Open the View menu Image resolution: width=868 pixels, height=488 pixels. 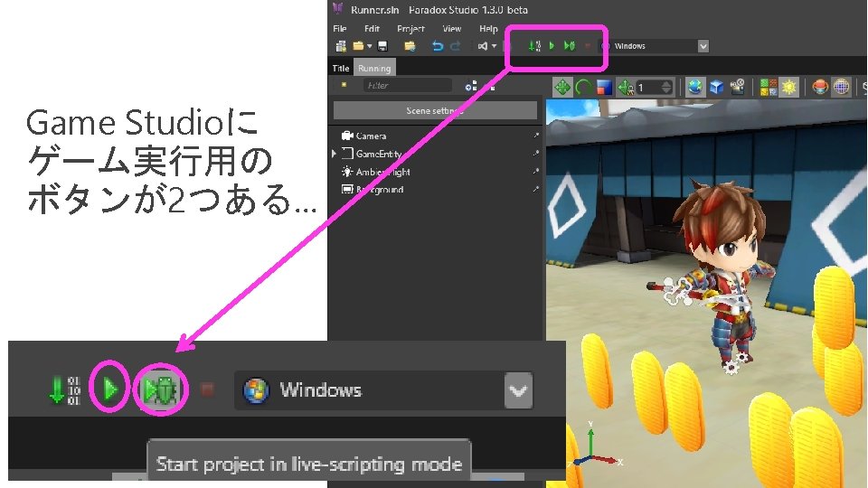[451, 29]
